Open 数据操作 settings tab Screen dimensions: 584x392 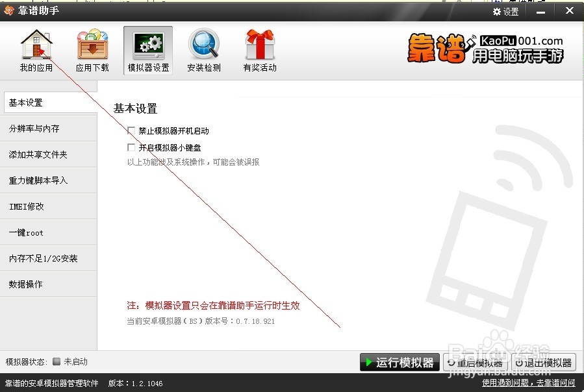pyautogui.click(x=49, y=284)
